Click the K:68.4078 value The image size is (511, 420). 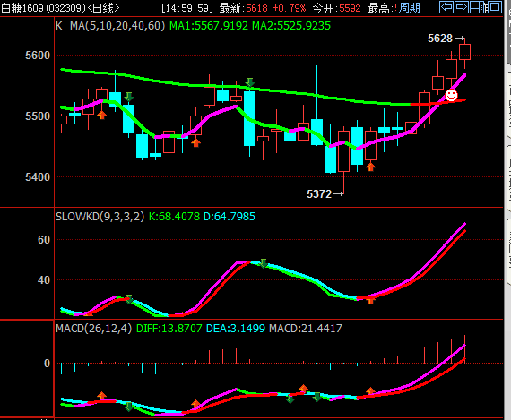pos(174,216)
